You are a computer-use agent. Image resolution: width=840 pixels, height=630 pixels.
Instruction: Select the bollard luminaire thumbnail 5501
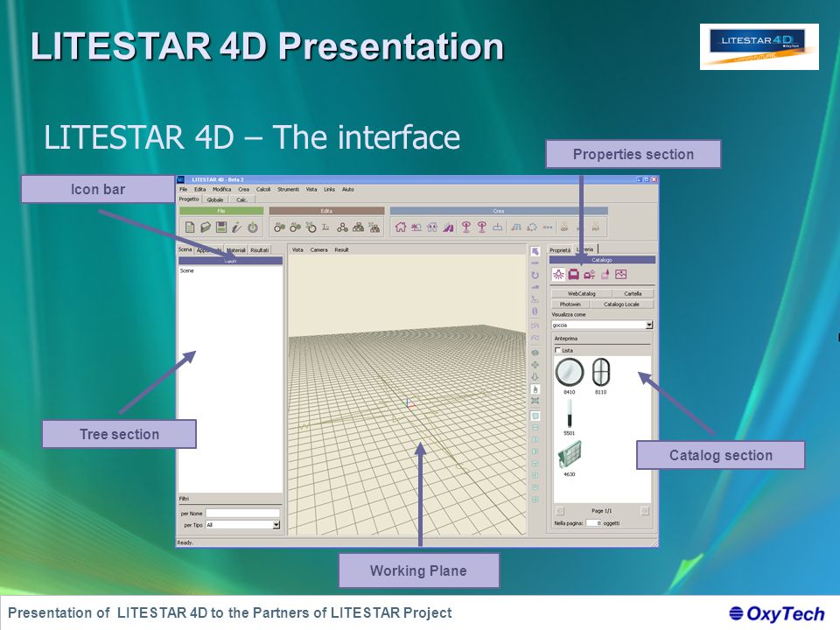click(570, 414)
